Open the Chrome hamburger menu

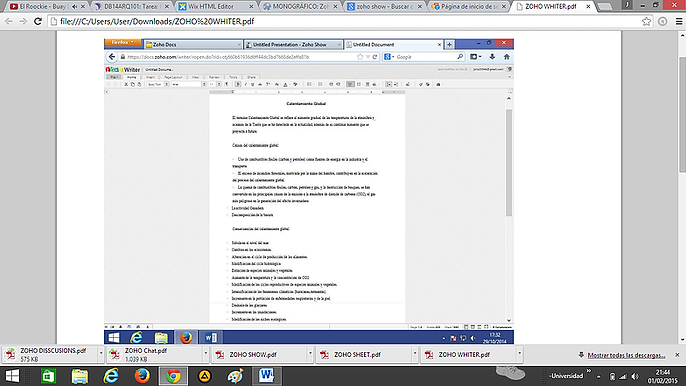[x=679, y=21]
